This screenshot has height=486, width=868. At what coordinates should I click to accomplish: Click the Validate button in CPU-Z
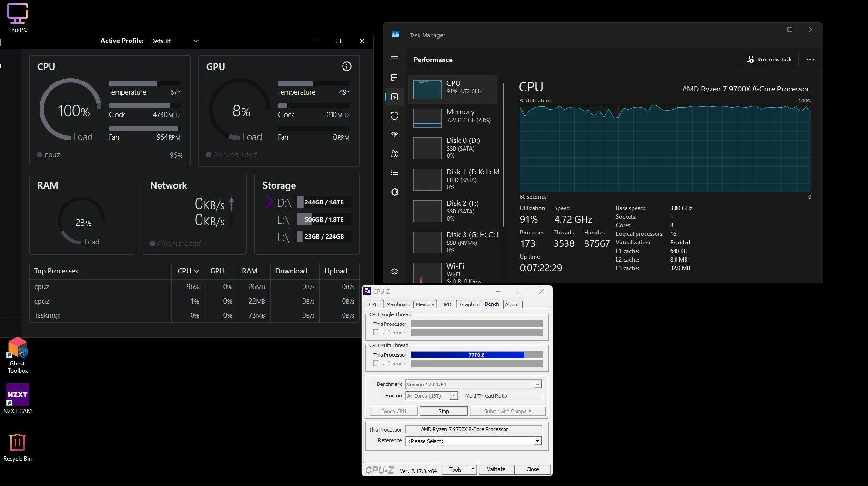point(496,469)
